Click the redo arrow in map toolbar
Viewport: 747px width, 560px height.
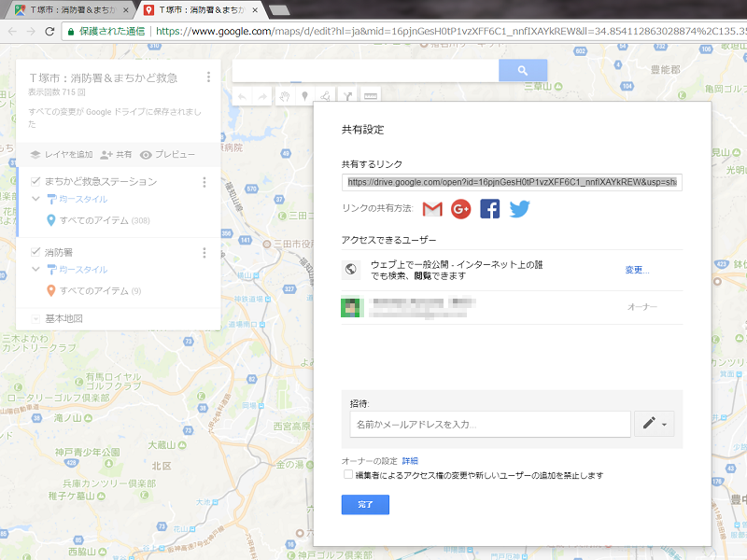point(262,97)
